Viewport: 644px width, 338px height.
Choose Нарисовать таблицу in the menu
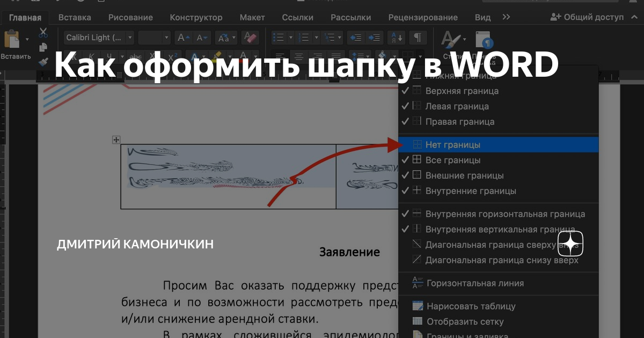point(499,306)
